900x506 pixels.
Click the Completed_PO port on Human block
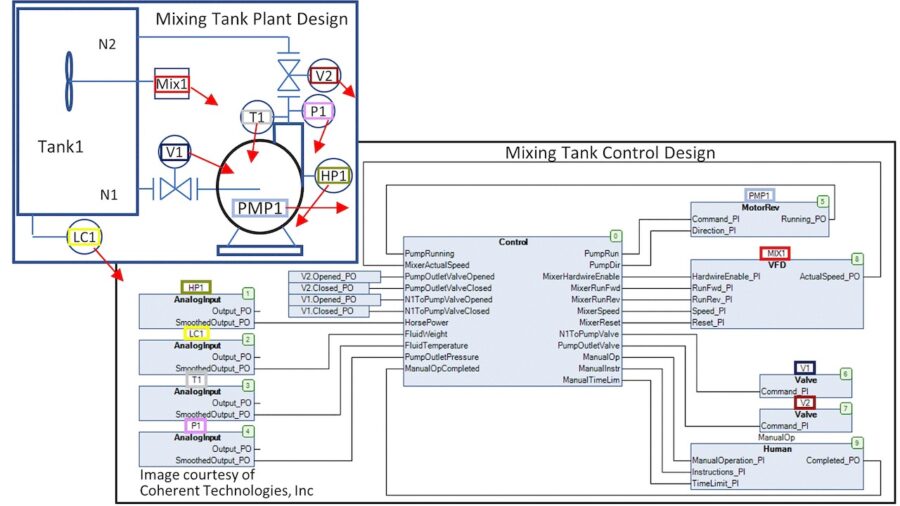pos(833,460)
